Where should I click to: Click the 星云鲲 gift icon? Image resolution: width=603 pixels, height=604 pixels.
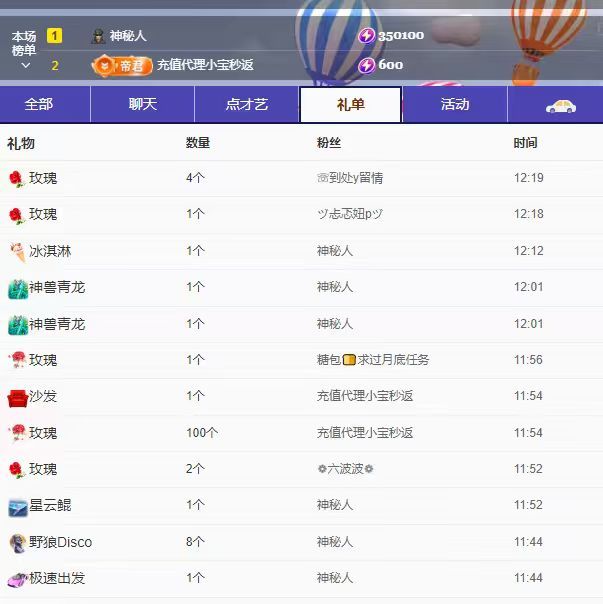16,506
